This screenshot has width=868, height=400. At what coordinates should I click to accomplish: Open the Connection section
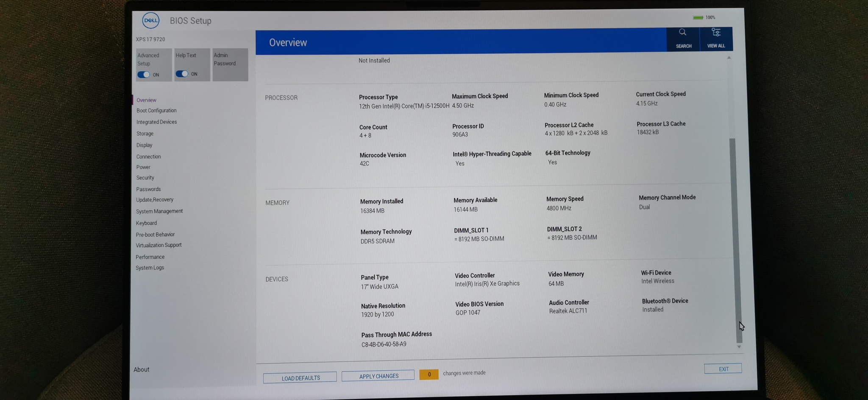coord(148,157)
